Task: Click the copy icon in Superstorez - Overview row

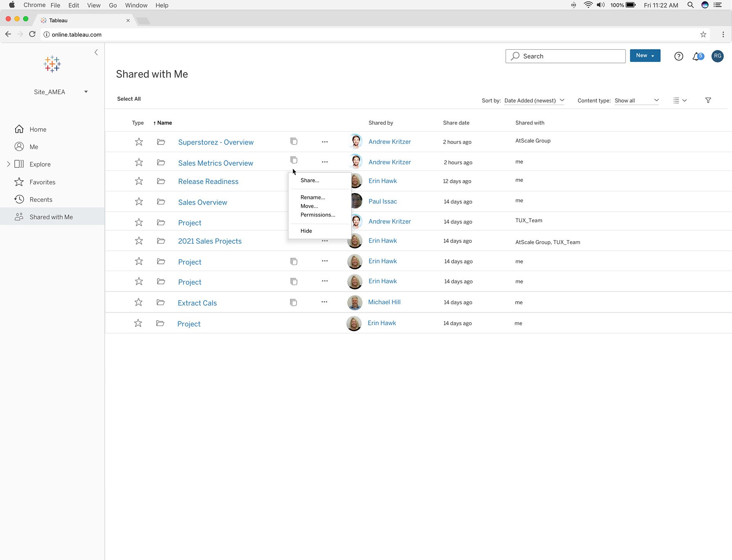Action: pyautogui.click(x=294, y=141)
